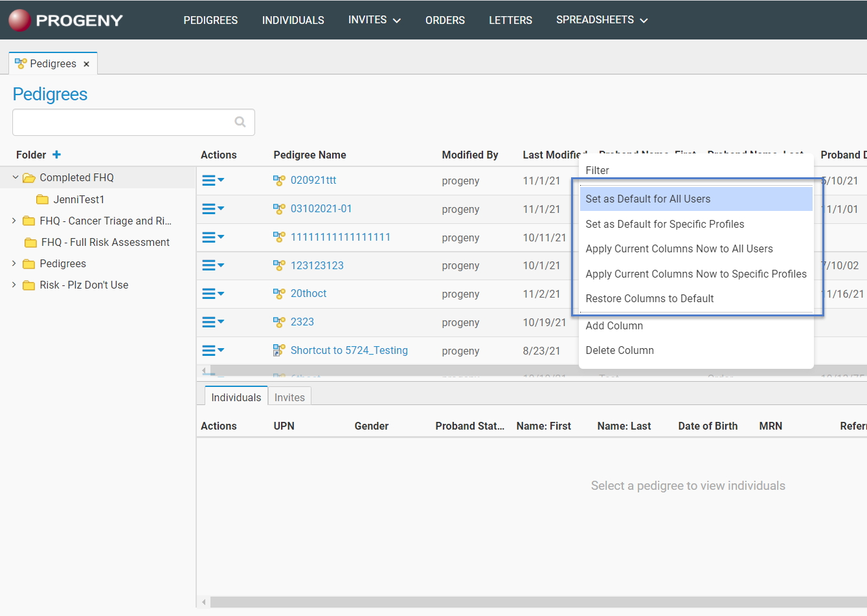Click into the pedigree search field
Screen dimensions: 867x616
click(x=123, y=122)
